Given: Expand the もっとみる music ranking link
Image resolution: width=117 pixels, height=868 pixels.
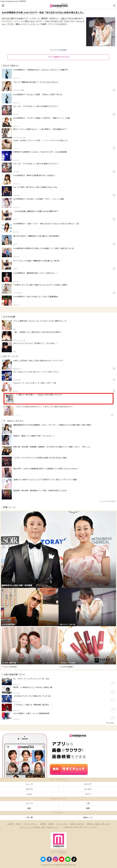Looking at the screenshot, I should [110, 723].
